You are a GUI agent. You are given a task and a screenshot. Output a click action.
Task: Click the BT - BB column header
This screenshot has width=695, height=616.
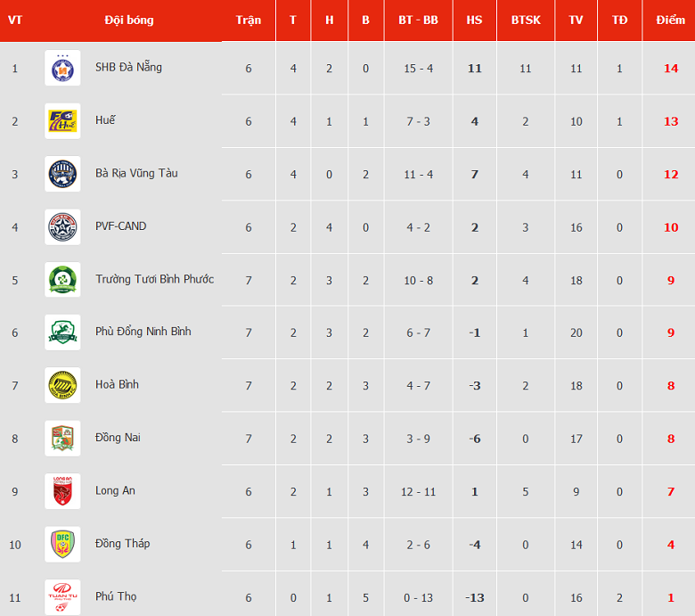click(418, 20)
